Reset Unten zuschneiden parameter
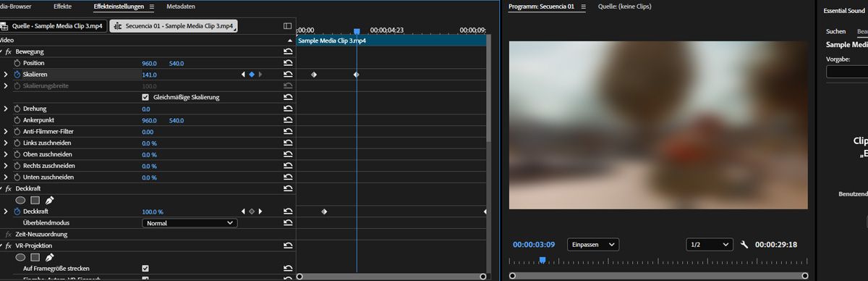Image resolution: width=868 pixels, height=281 pixels. [288, 177]
